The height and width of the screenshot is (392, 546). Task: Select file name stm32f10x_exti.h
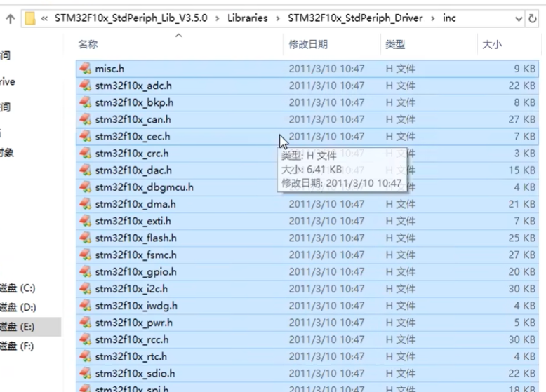133,221
